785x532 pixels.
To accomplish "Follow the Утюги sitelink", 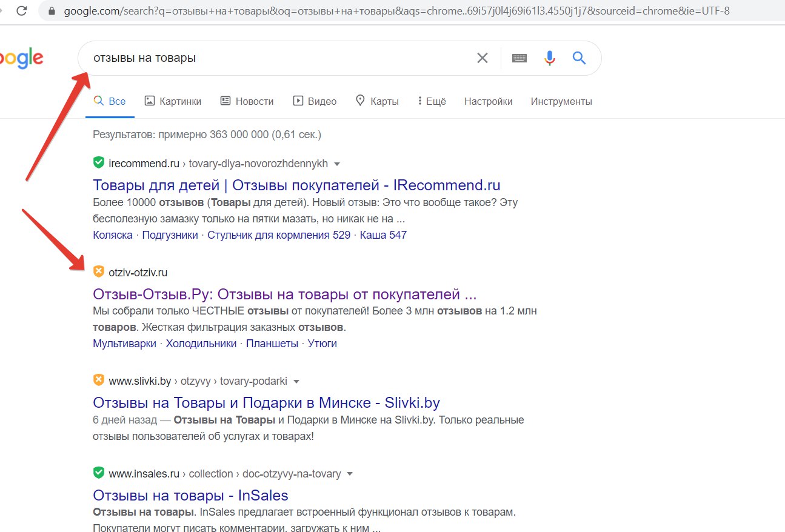I will click(x=322, y=344).
